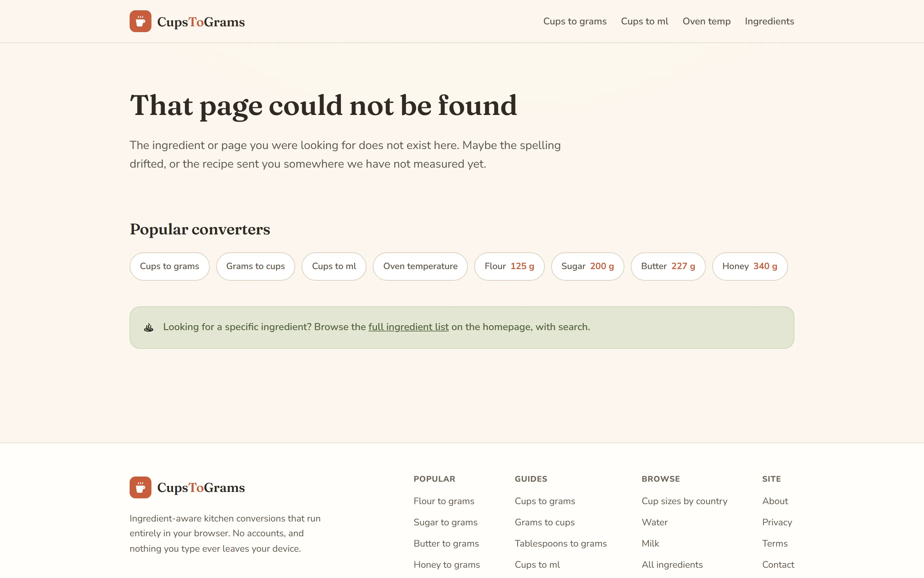924x578 pixels.
Task: Open the About page in footer
Action: pos(775,501)
